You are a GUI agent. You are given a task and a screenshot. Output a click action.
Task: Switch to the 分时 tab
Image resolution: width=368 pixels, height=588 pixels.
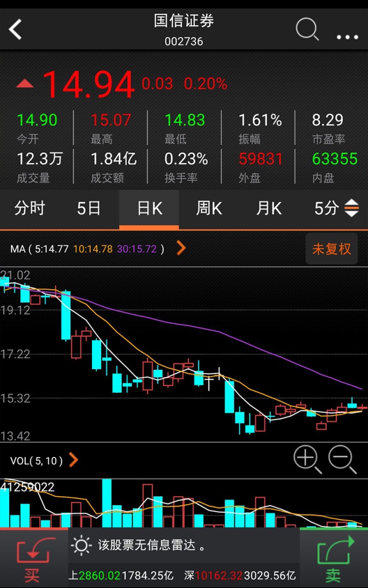point(30,208)
